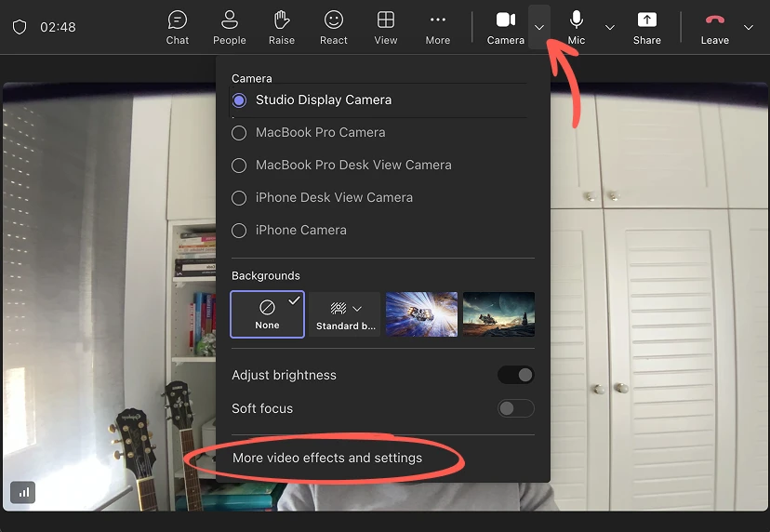Open More video effects and settings

pos(327,458)
